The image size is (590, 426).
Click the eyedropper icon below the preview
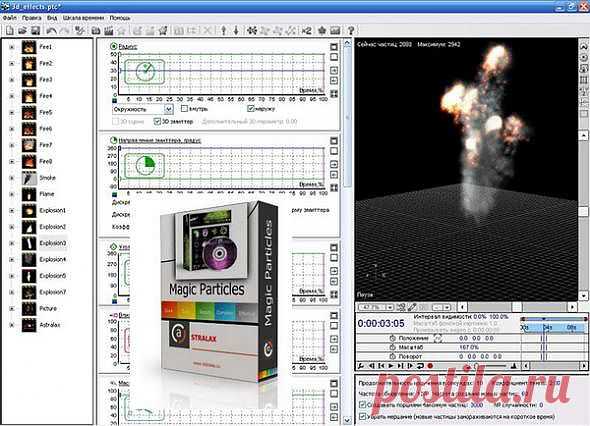pyautogui.click(x=412, y=307)
